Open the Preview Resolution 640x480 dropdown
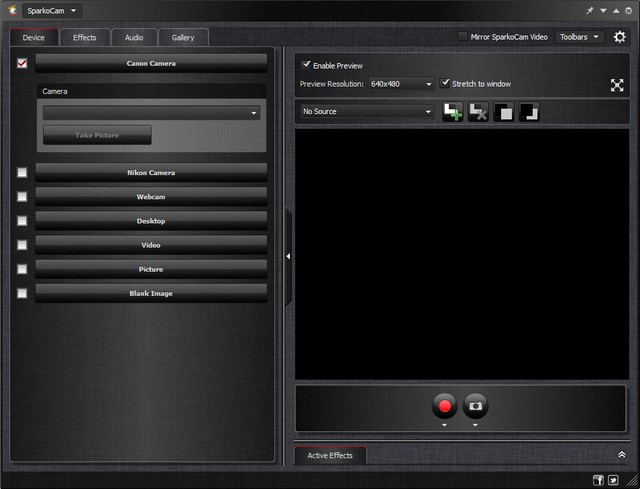Image resolution: width=640 pixels, height=489 pixels. tap(401, 84)
